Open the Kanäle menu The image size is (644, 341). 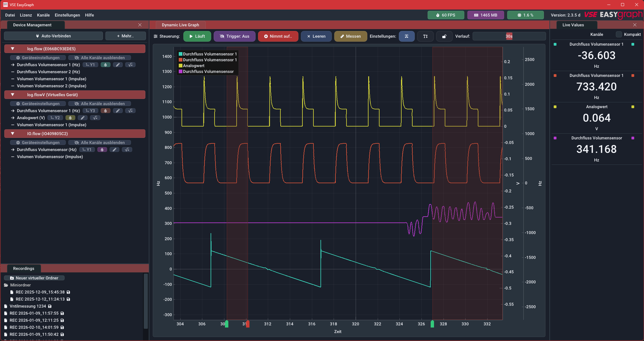pos(43,15)
